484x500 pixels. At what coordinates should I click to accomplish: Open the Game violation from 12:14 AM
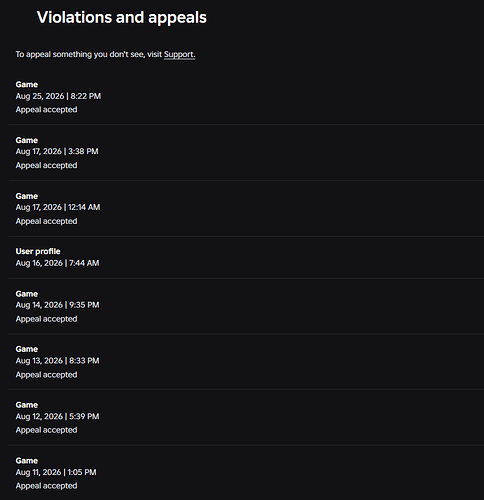(246, 209)
